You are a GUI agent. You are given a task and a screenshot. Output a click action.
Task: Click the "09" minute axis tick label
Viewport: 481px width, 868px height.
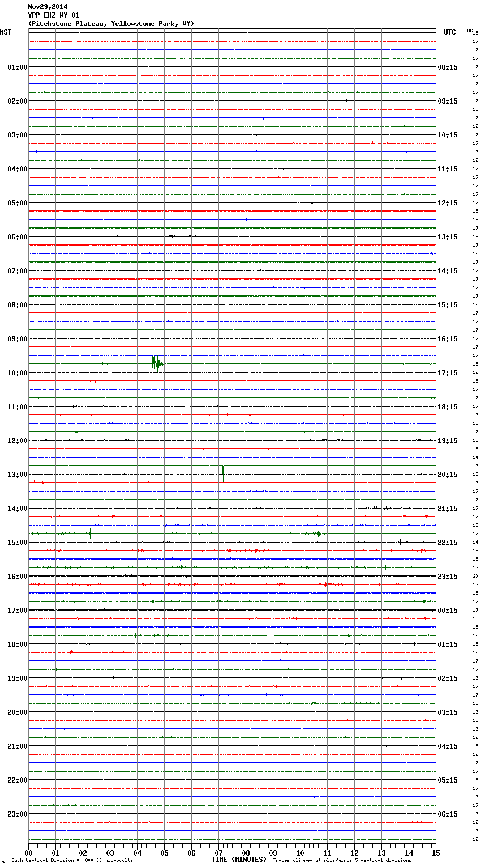pos(273,853)
